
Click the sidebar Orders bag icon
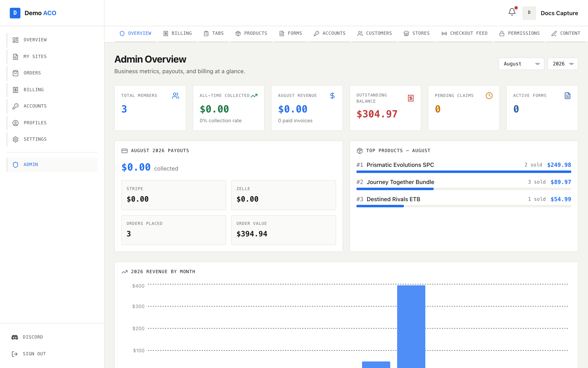(16, 73)
